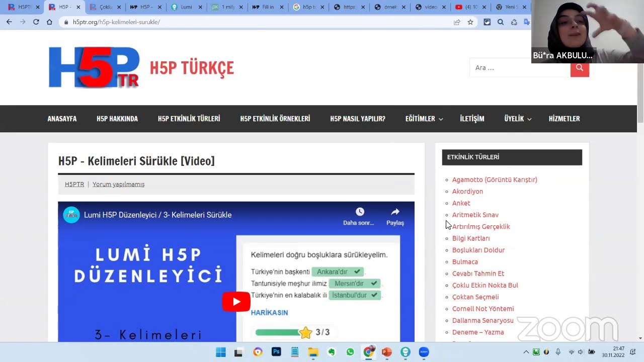Viewport: 644px width, 362px height.
Task: Open H5P ETKİNLİK ÖRNEKLERİ menu item
Action: coord(275,119)
